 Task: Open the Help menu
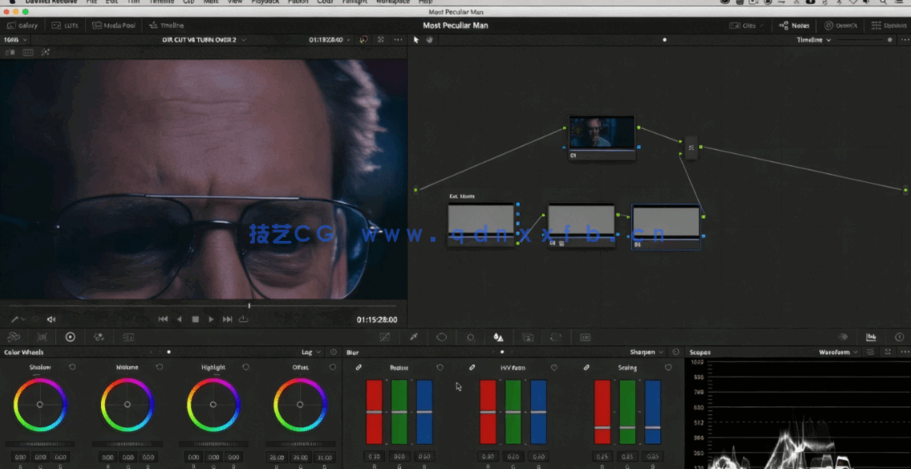(425, 2)
